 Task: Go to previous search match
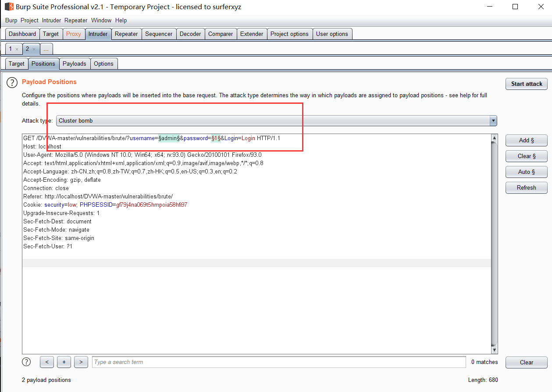[x=47, y=362]
